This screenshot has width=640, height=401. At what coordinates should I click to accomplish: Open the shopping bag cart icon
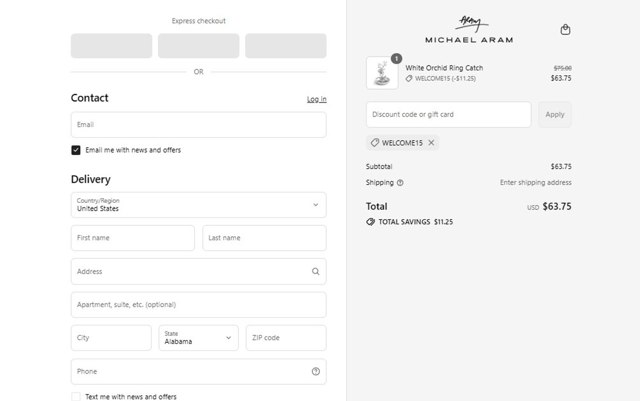coord(565,29)
